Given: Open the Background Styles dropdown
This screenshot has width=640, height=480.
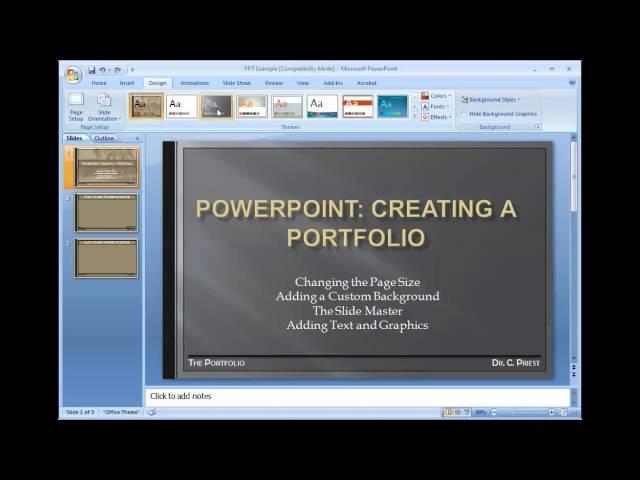Looking at the screenshot, I should (x=491, y=100).
